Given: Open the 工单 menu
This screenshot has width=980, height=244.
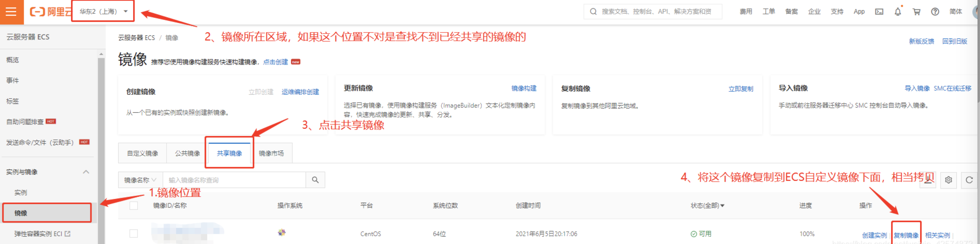Looking at the screenshot, I should tap(768, 11).
